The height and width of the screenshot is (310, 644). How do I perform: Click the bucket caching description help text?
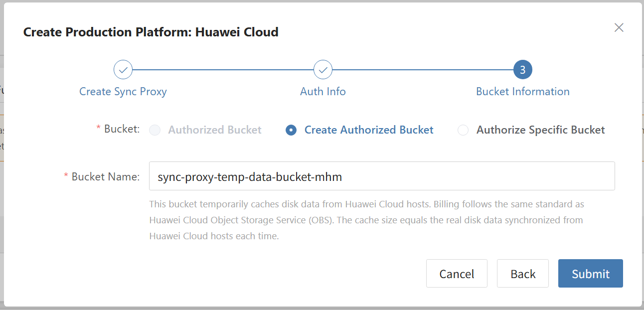point(366,220)
